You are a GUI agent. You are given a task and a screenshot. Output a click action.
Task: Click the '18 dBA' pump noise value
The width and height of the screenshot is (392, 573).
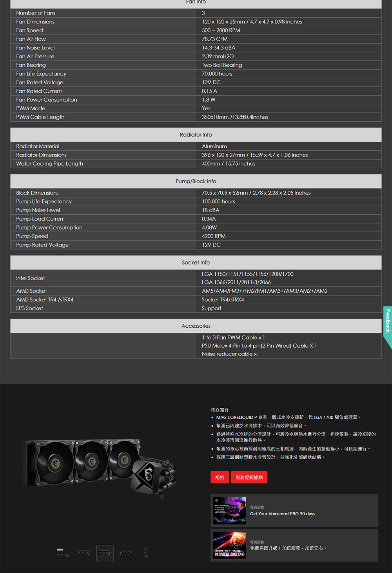point(211,210)
